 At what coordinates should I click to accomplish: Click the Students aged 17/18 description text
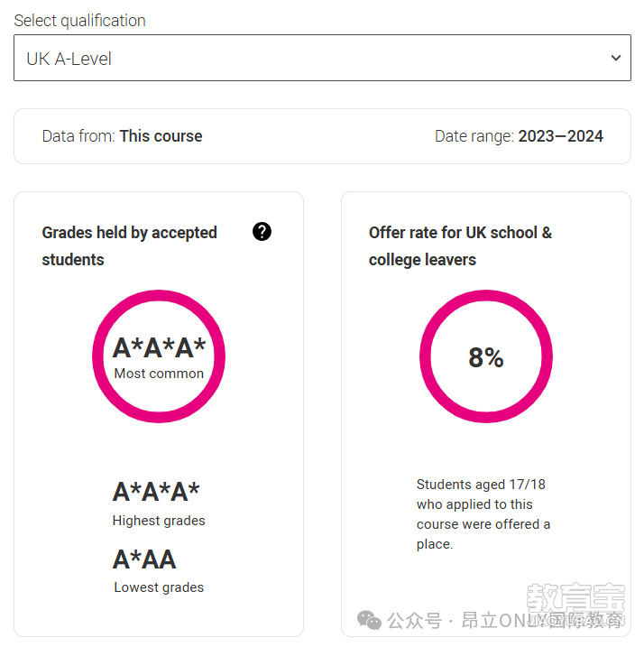483,514
